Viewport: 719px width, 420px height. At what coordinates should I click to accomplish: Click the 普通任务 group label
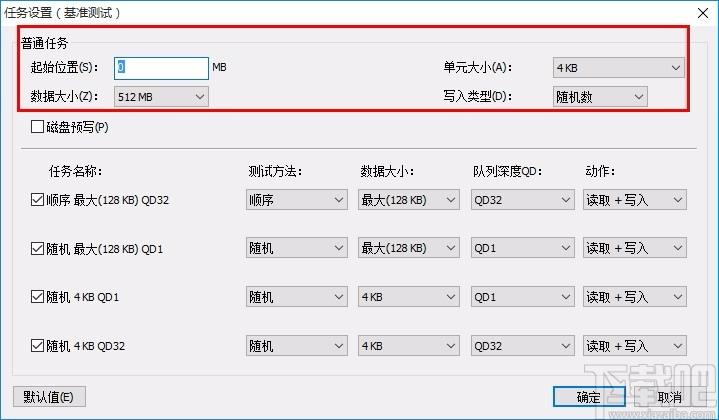44,43
